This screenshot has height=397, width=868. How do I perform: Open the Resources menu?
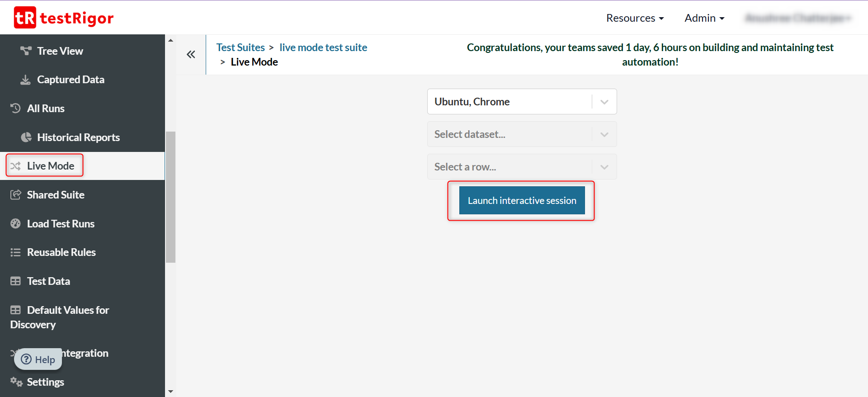(x=635, y=18)
